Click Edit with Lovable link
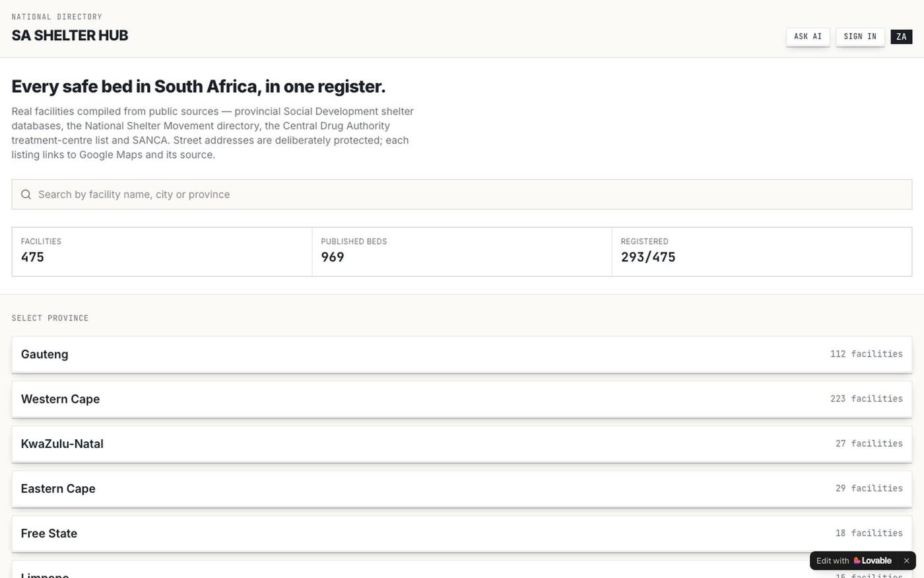Image resolution: width=924 pixels, height=578 pixels. [x=854, y=561]
